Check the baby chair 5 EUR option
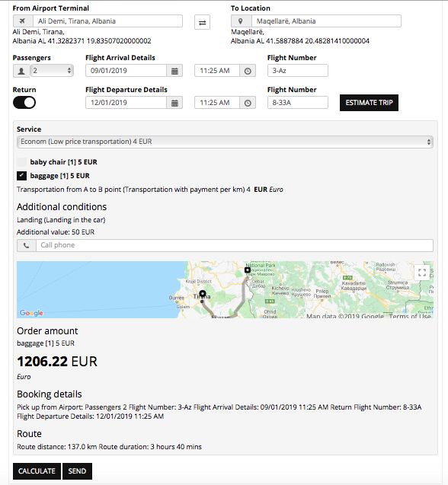Viewport: 448px width, 485px height. coord(21,162)
